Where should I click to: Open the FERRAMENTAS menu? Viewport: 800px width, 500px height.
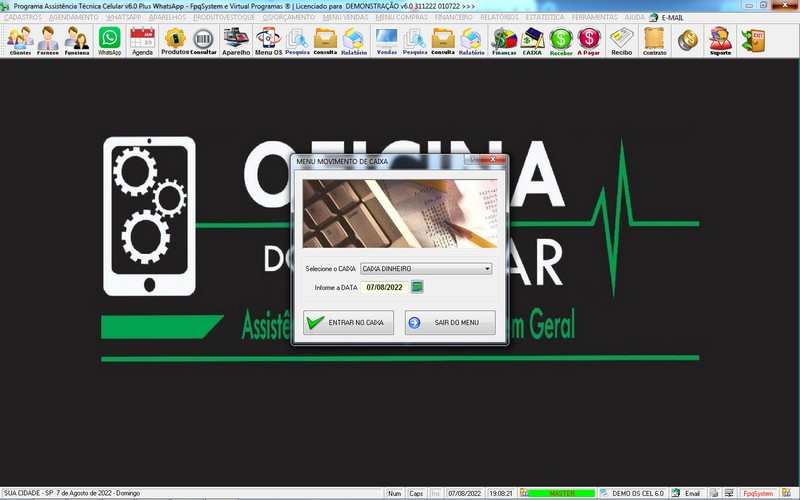click(594, 17)
